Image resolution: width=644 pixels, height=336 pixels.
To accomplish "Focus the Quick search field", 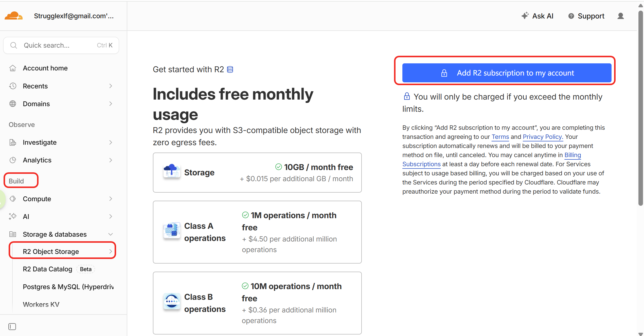I will pyautogui.click(x=61, y=45).
